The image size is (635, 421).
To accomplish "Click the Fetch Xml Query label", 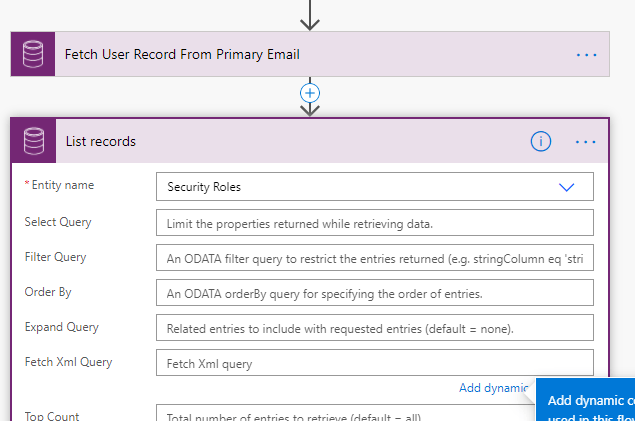I will [x=67, y=362].
